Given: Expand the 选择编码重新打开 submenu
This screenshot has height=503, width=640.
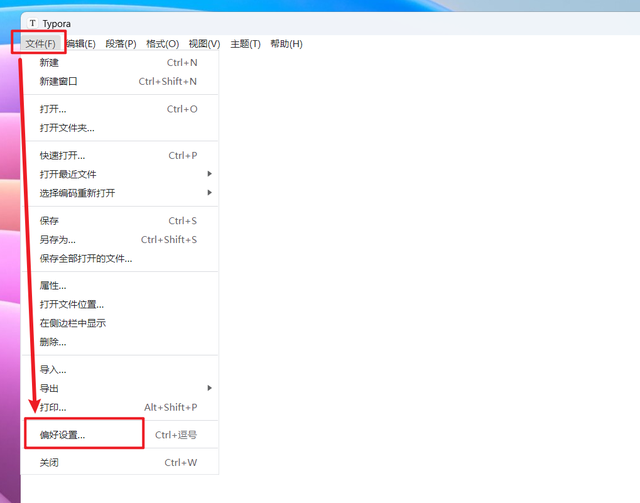Looking at the screenshot, I should tap(120, 193).
